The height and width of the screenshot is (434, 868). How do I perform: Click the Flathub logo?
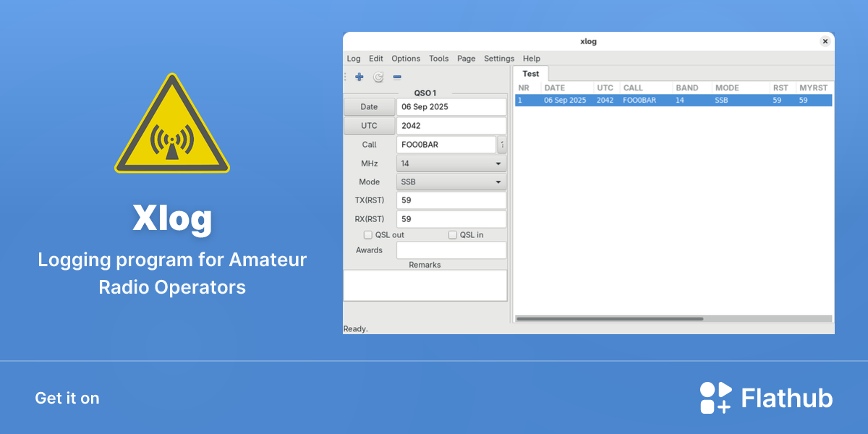click(767, 398)
